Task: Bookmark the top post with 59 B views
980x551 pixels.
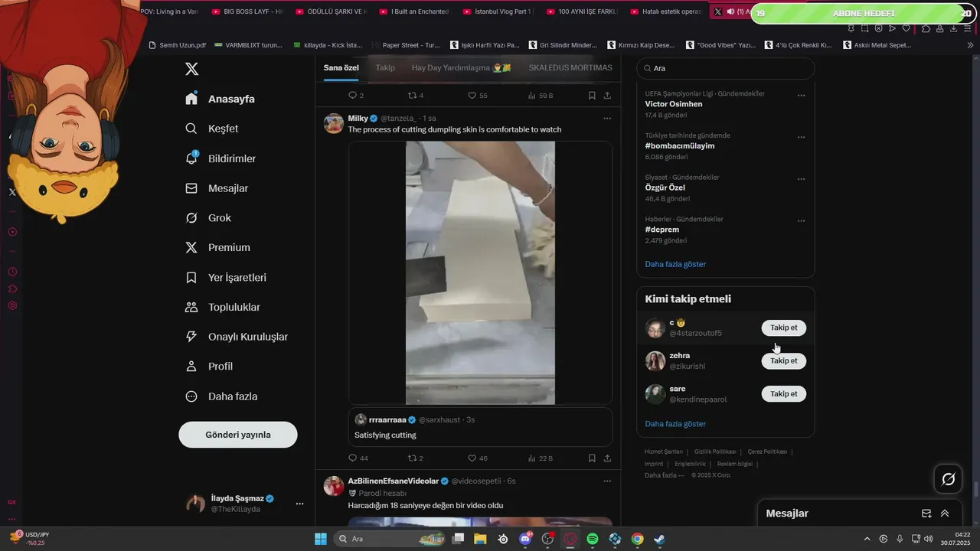Action: (x=592, y=96)
